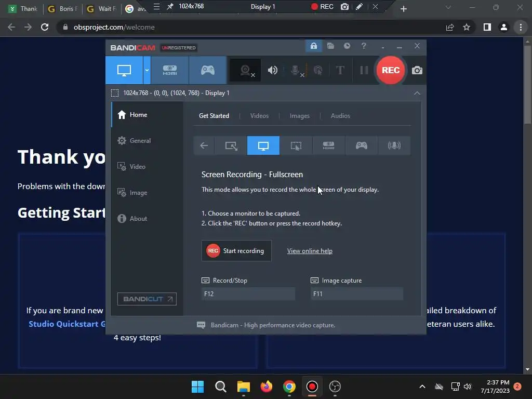This screenshot has height=399, width=532.
Task: Click the selection rectangle icon beside 1024x768
Action: (x=115, y=93)
